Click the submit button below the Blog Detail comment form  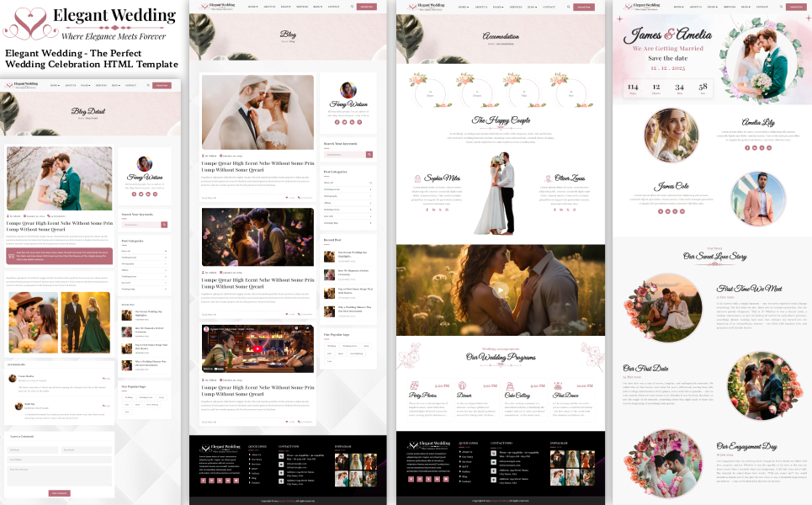(59, 493)
